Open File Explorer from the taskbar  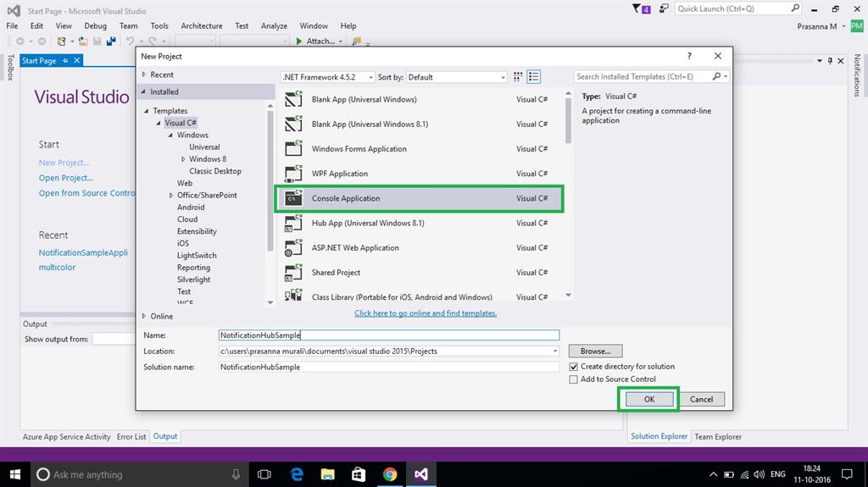coord(328,474)
